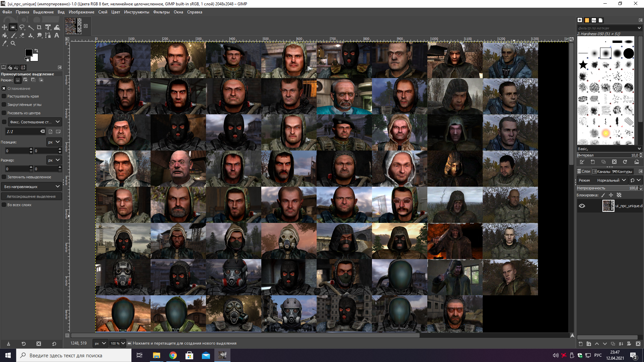Image resolution: width=644 pixels, height=362 pixels.
Task: Toggle the Сглаживание checkbox
Action: tap(4, 88)
